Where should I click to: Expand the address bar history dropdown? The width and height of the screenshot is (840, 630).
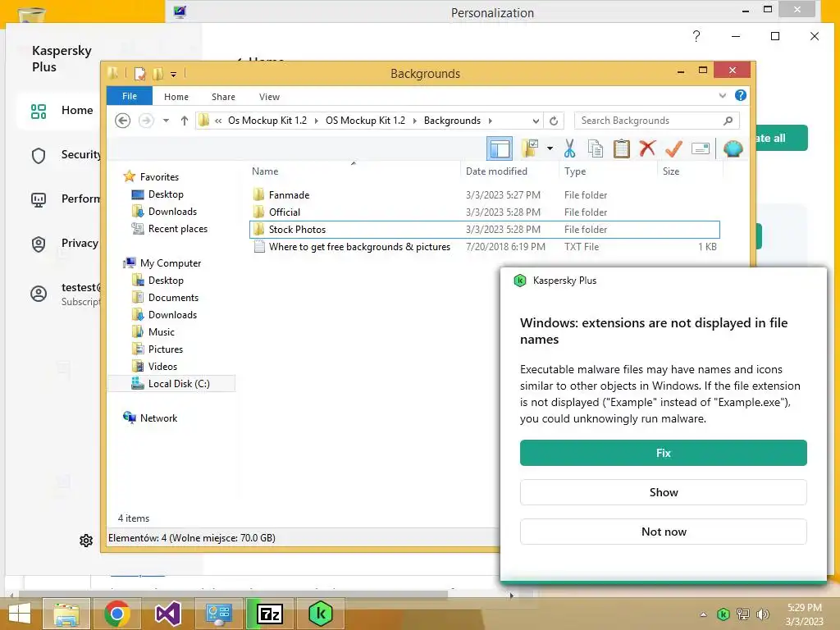pyautogui.click(x=536, y=121)
